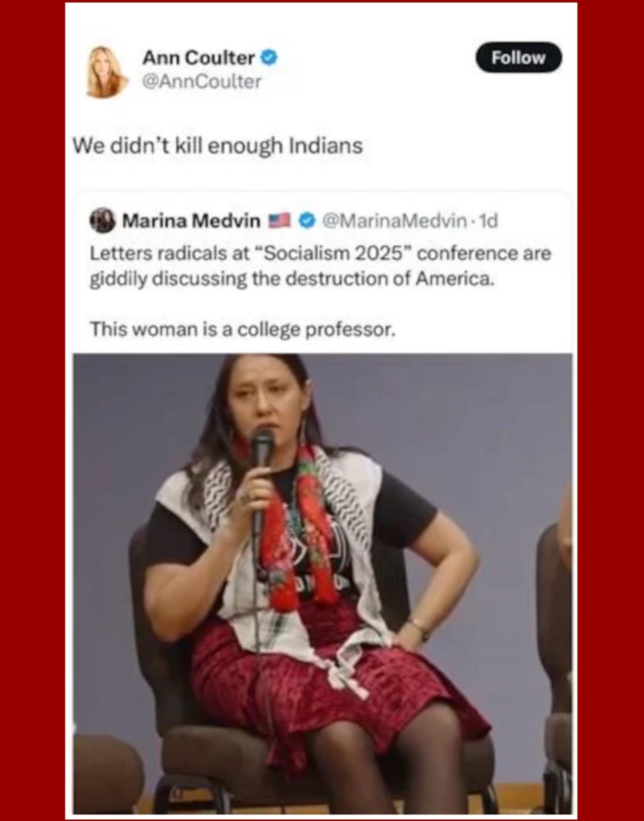The image size is (644, 821).
Task: Click verified badge beside Marina Medvin
Action: tap(307, 221)
